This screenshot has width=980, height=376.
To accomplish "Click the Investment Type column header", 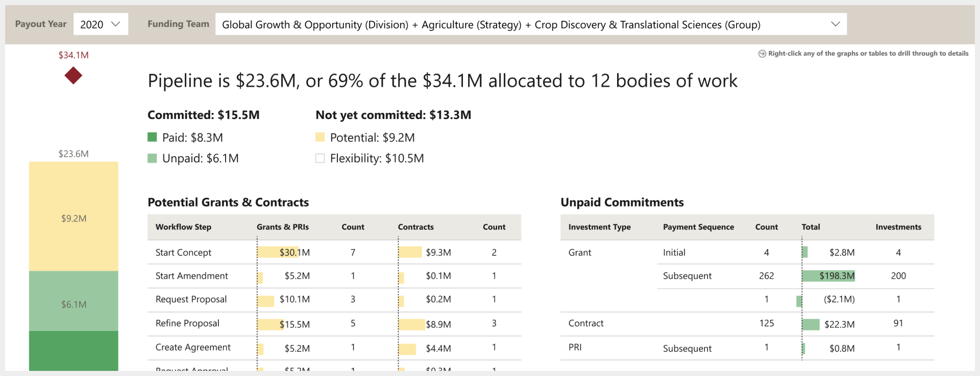I will (x=599, y=227).
